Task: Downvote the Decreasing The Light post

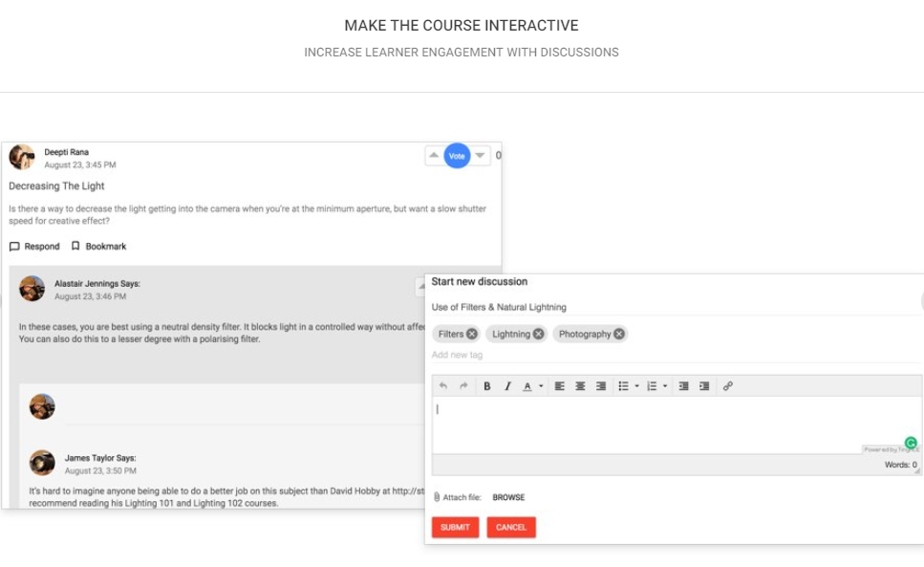Action: (481, 155)
